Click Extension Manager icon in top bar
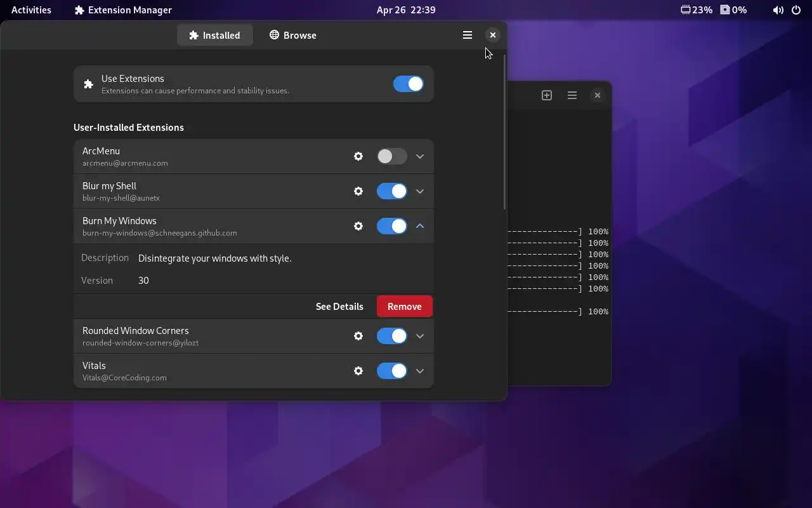The width and height of the screenshot is (812, 508). coord(79,10)
